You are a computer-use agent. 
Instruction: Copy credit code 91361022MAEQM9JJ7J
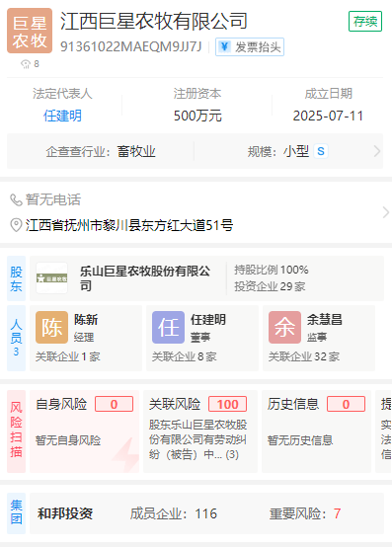click(131, 46)
